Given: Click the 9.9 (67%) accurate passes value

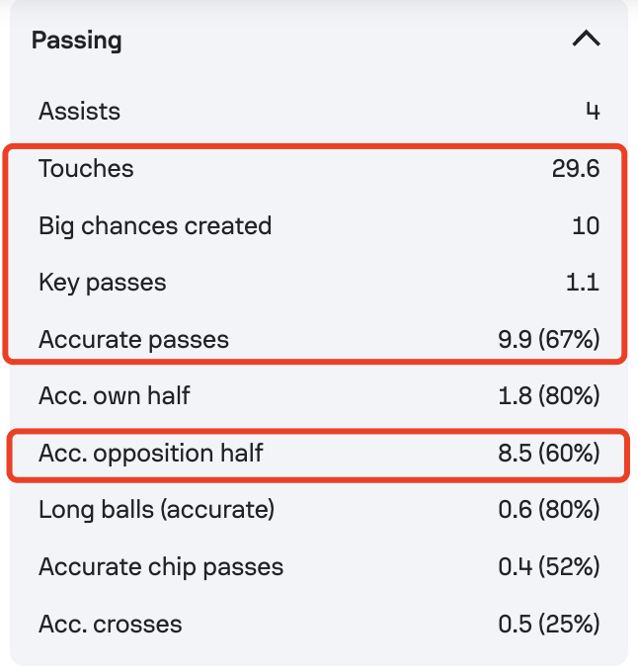Looking at the screenshot, I should [549, 340].
